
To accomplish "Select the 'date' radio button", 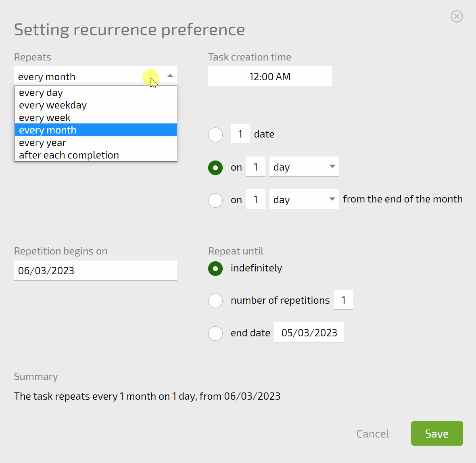I will tap(215, 135).
